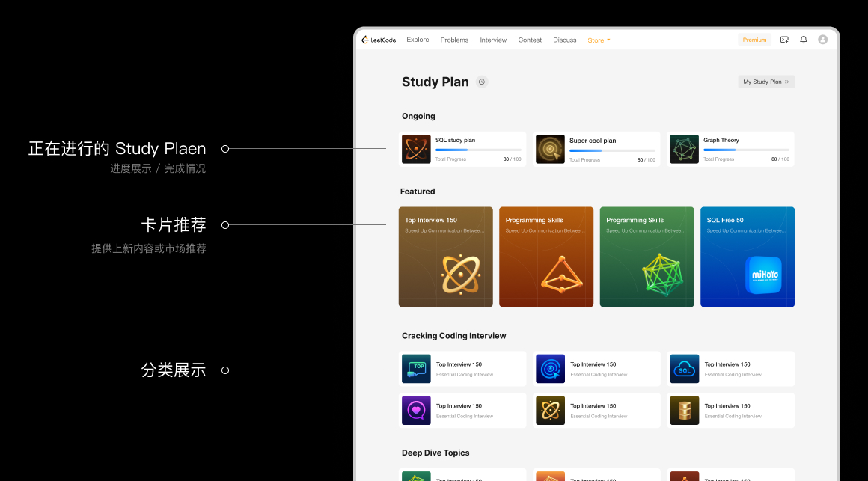The height and width of the screenshot is (481, 868).
Task: Click the clock icon next to Study Plan
Action: pos(483,82)
